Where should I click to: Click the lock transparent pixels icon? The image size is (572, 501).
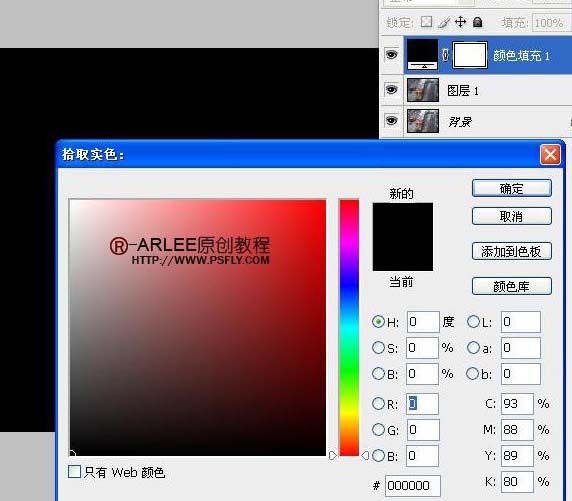[426, 22]
